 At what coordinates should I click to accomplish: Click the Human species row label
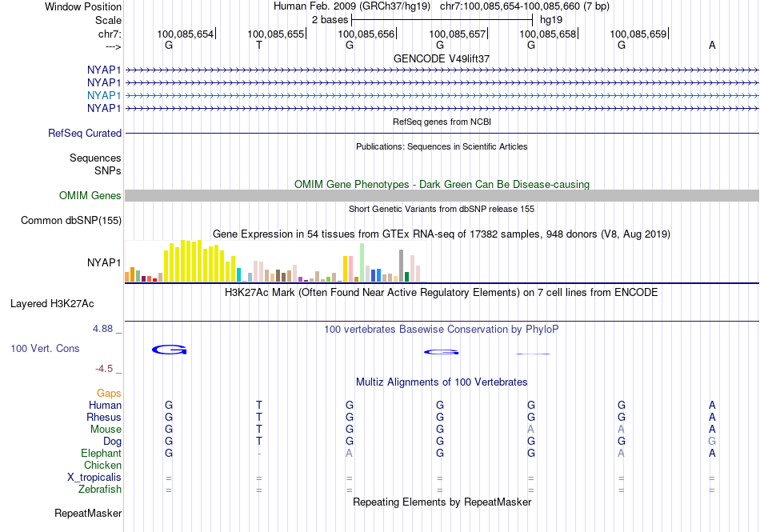click(105, 405)
